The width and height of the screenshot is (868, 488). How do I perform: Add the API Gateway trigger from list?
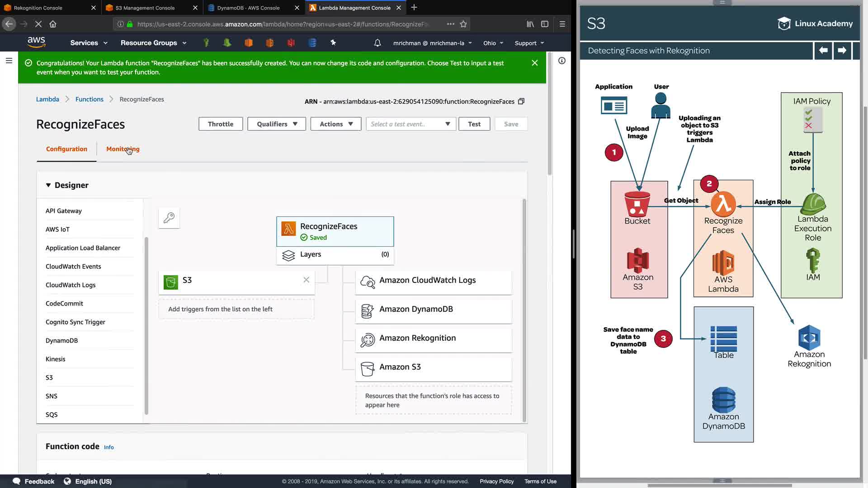click(x=64, y=211)
